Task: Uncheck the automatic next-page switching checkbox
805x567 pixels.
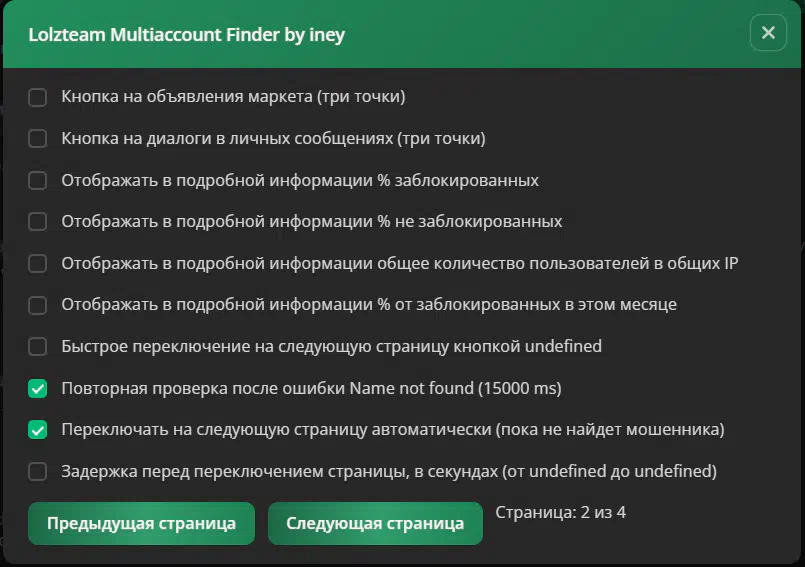Action: click(38, 430)
